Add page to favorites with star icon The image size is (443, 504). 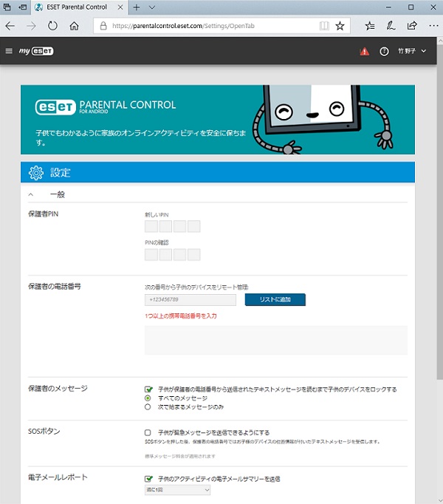tap(340, 26)
